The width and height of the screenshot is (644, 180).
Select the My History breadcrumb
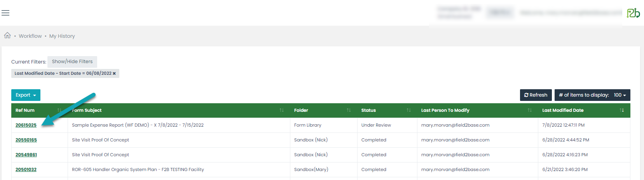pos(62,36)
